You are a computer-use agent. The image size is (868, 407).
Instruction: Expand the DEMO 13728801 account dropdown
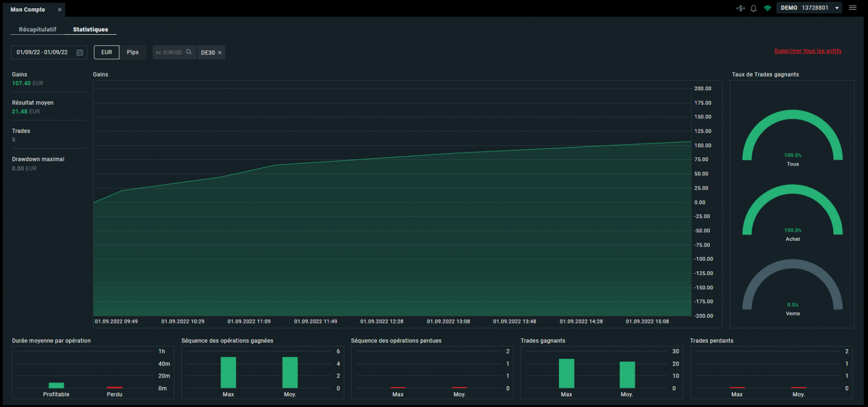tap(809, 8)
